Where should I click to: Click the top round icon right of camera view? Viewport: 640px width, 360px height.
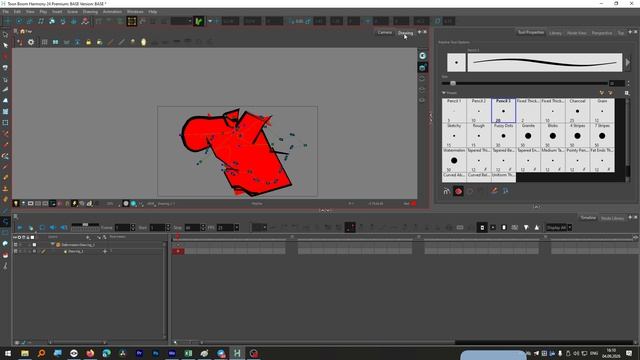coord(423,56)
